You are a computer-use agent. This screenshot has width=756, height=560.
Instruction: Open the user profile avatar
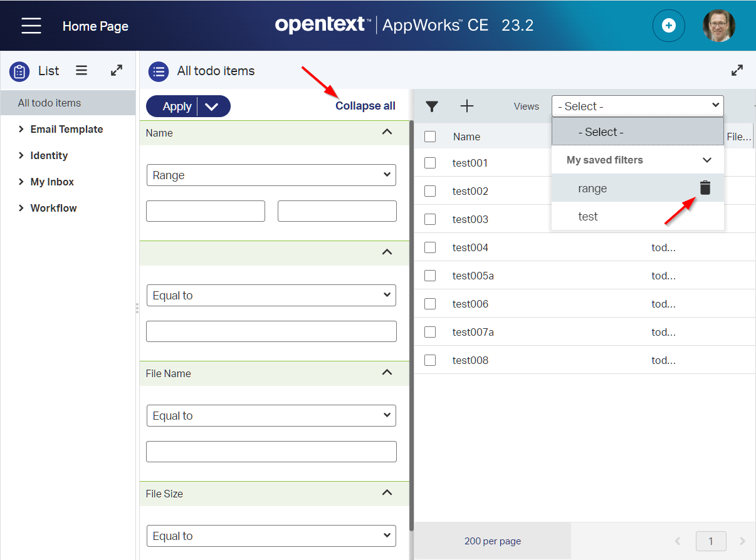pyautogui.click(x=718, y=26)
